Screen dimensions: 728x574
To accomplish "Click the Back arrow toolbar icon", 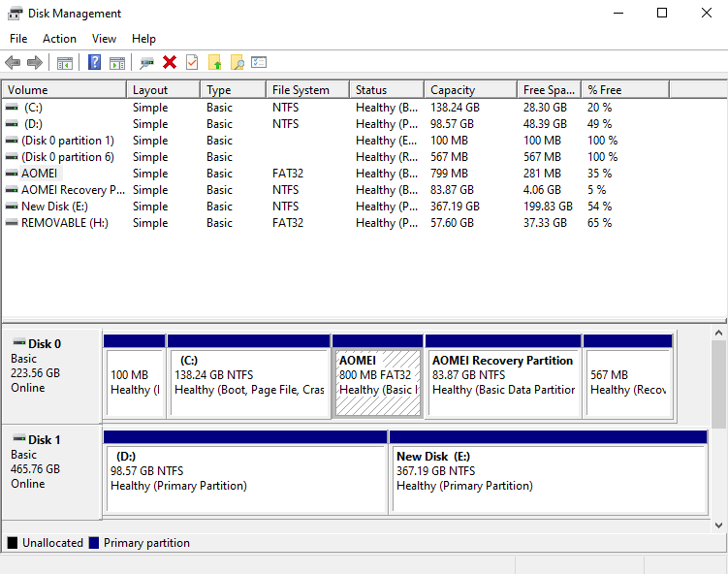I will click(13, 63).
